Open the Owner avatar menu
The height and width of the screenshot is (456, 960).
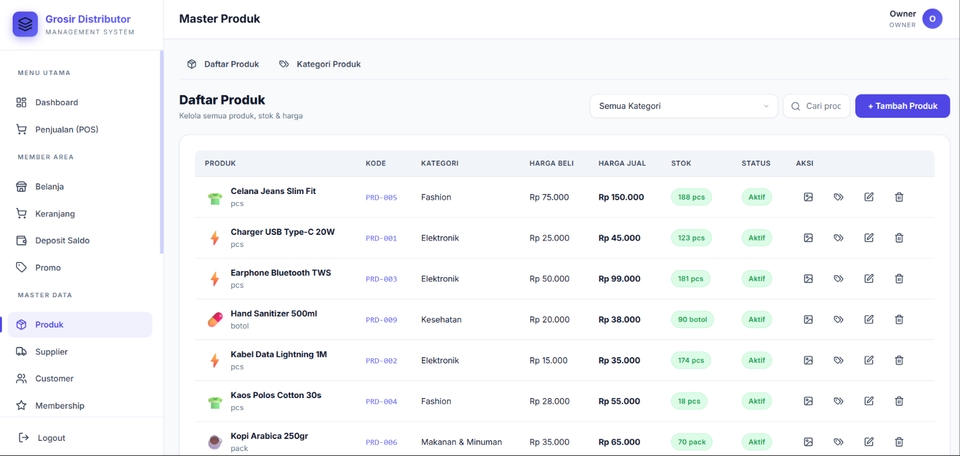(x=932, y=19)
